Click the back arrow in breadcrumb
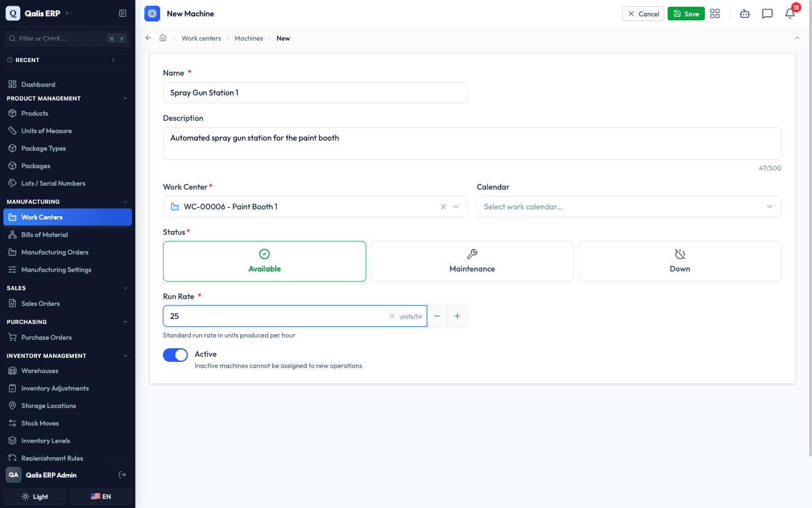 (x=148, y=38)
